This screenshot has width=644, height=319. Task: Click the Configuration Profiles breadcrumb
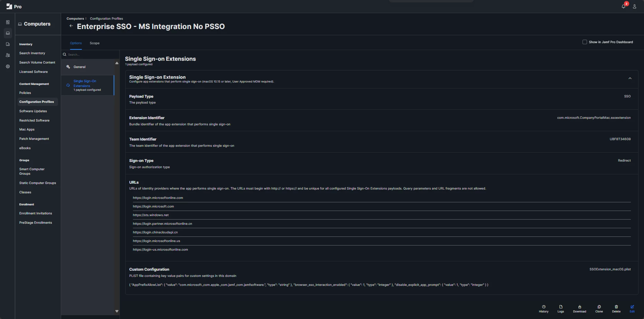(106, 19)
